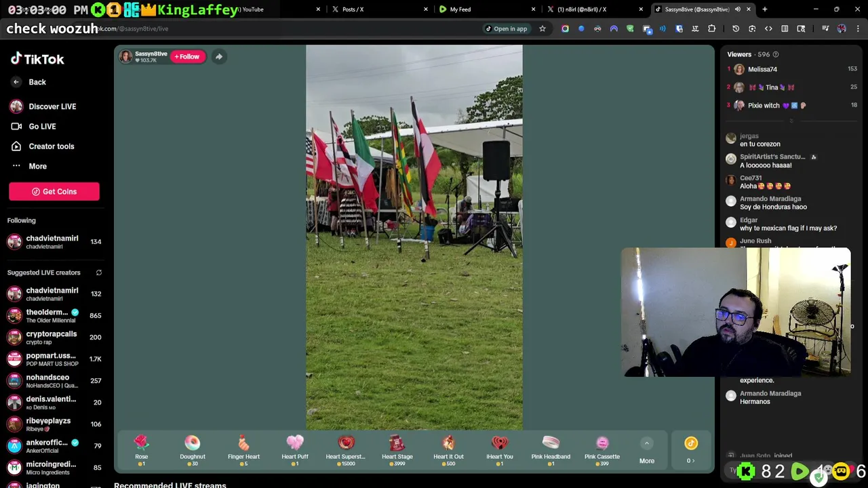Image resolution: width=868 pixels, height=488 pixels.
Task: Open browser history clock icon
Action: [x=736, y=28]
